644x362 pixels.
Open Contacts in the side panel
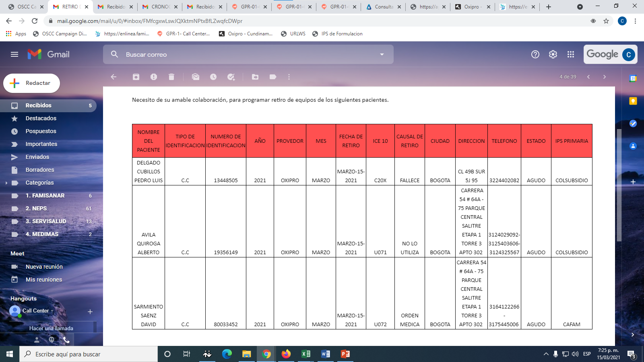[633, 146]
